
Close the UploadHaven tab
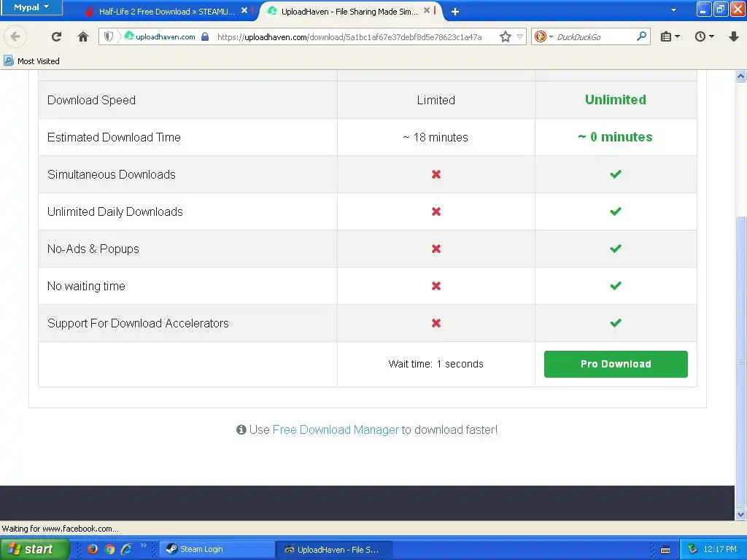click(427, 10)
